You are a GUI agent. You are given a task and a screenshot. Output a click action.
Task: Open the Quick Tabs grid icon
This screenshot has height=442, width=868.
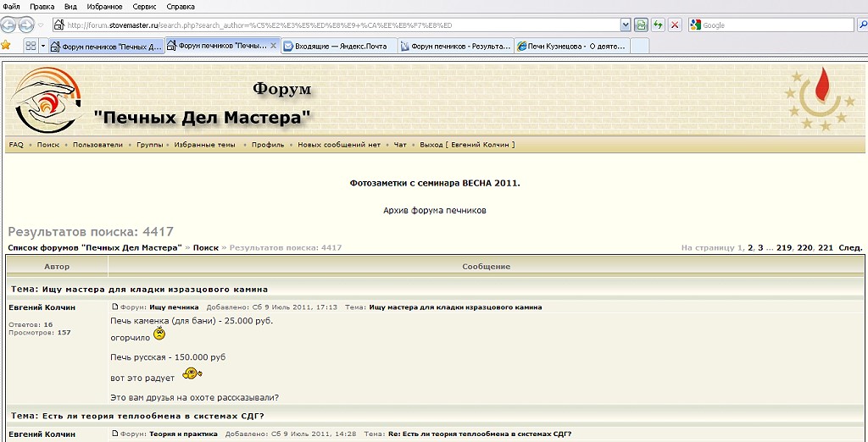coord(31,46)
